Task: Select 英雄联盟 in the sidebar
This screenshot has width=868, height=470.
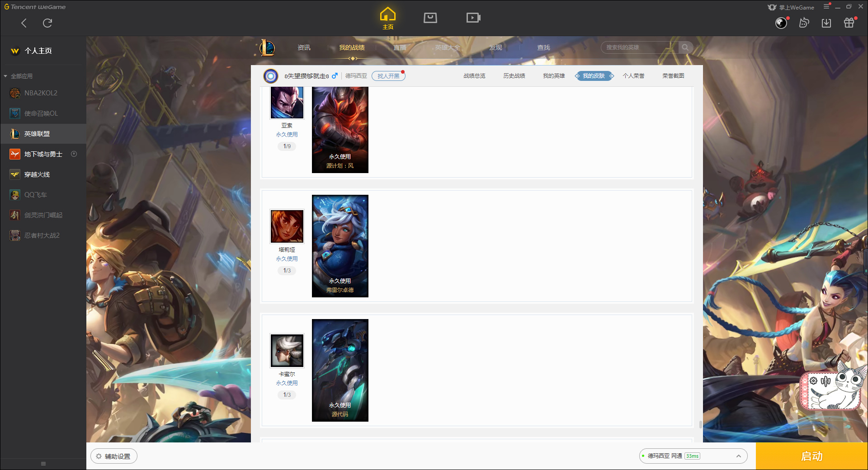Action: (x=43, y=134)
